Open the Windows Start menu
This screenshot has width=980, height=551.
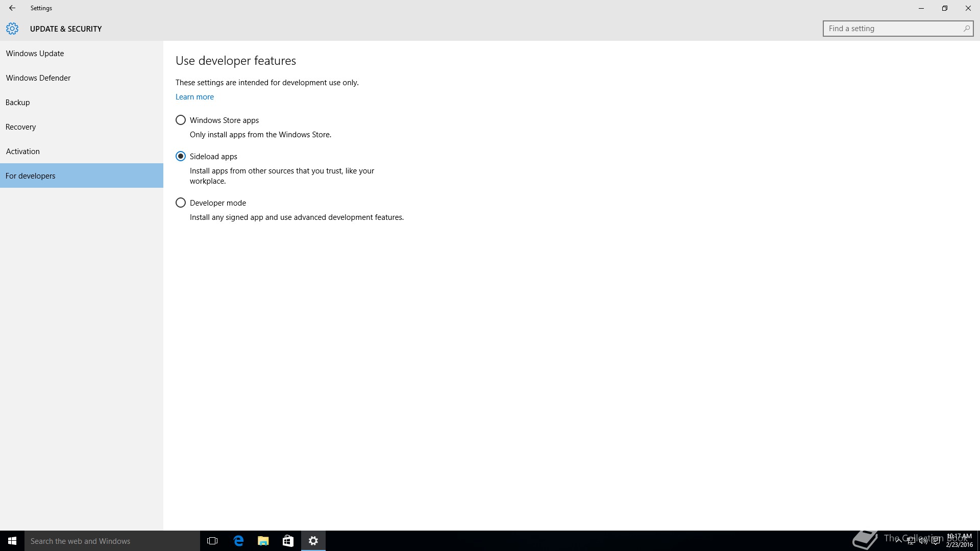12,541
